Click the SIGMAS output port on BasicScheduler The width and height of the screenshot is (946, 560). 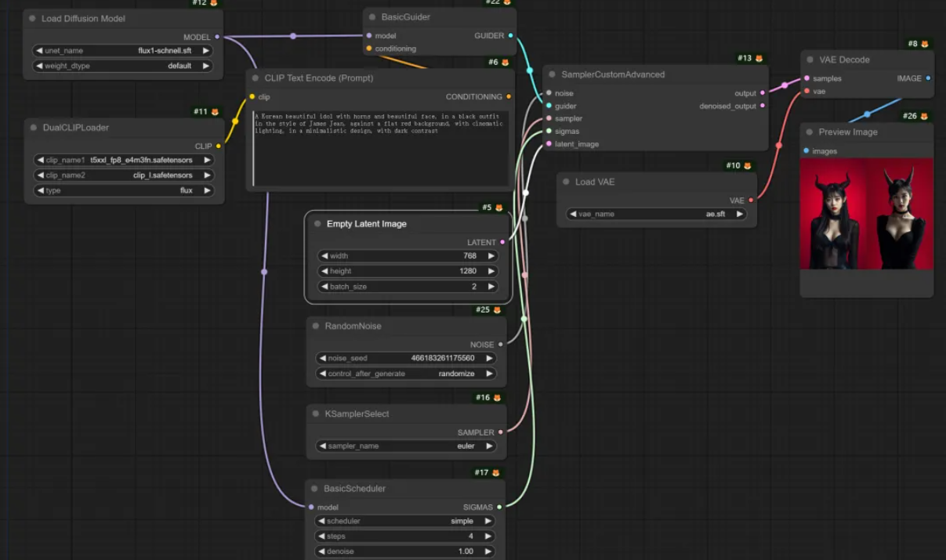click(x=499, y=507)
